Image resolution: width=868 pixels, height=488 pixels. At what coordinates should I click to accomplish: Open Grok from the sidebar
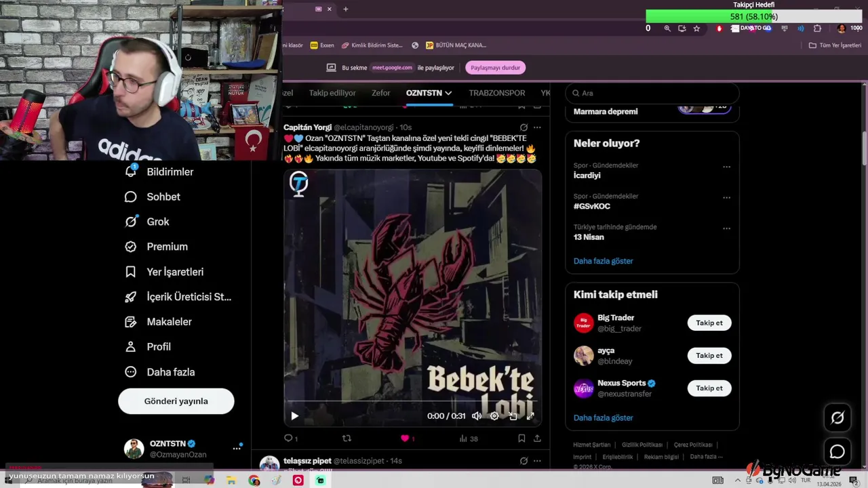point(147,222)
